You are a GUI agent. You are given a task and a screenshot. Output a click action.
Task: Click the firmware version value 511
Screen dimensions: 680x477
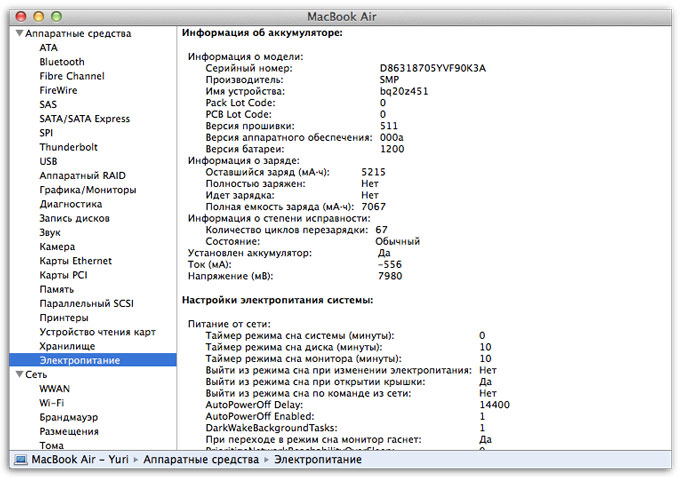pos(389,126)
